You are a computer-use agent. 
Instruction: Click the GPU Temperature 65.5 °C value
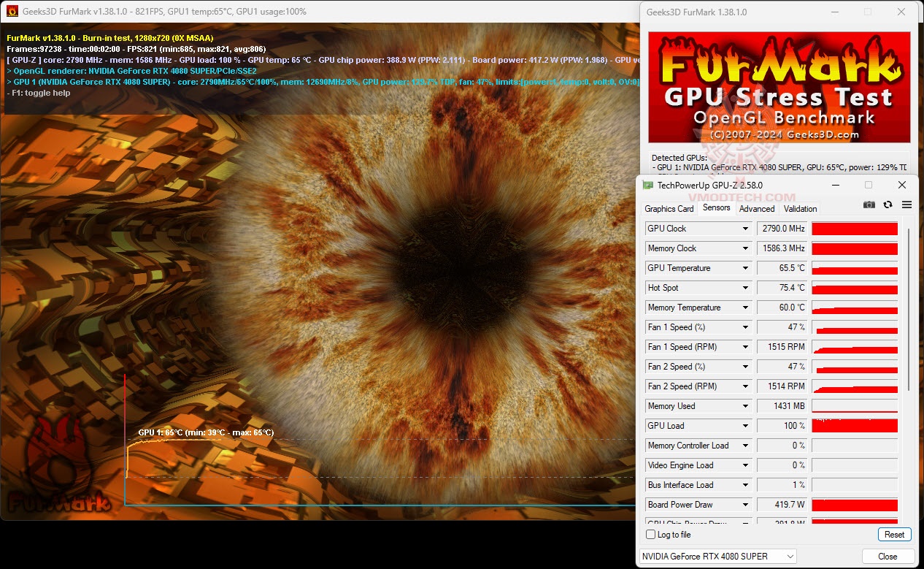point(782,268)
